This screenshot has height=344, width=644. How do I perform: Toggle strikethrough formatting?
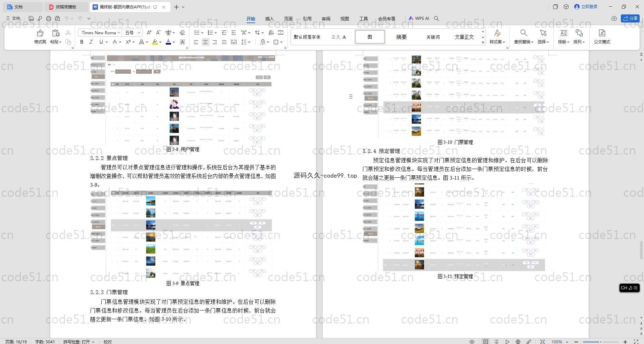coord(115,42)
